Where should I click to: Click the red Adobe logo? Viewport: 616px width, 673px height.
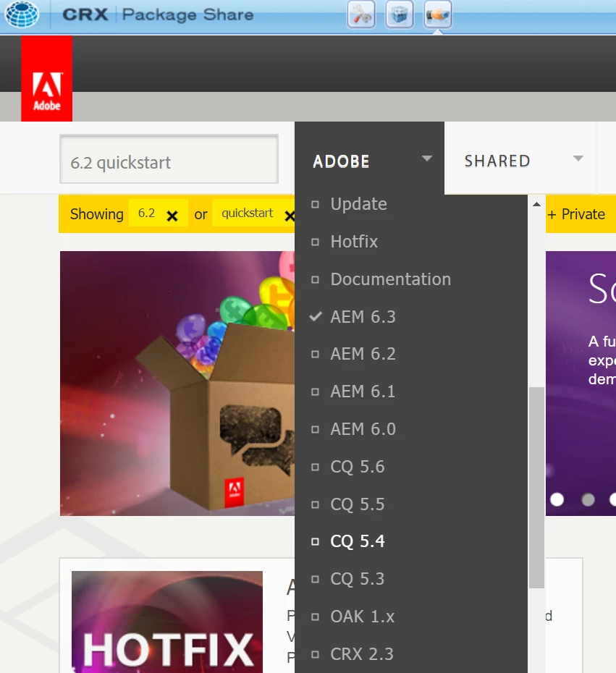coord(47,79)
